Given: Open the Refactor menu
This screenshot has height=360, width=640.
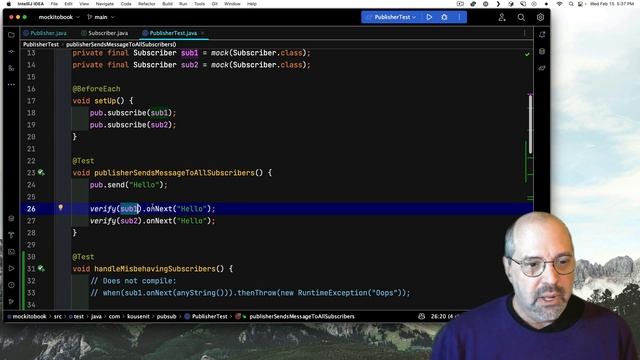Looking at the screenshot, I should (147, 4).
